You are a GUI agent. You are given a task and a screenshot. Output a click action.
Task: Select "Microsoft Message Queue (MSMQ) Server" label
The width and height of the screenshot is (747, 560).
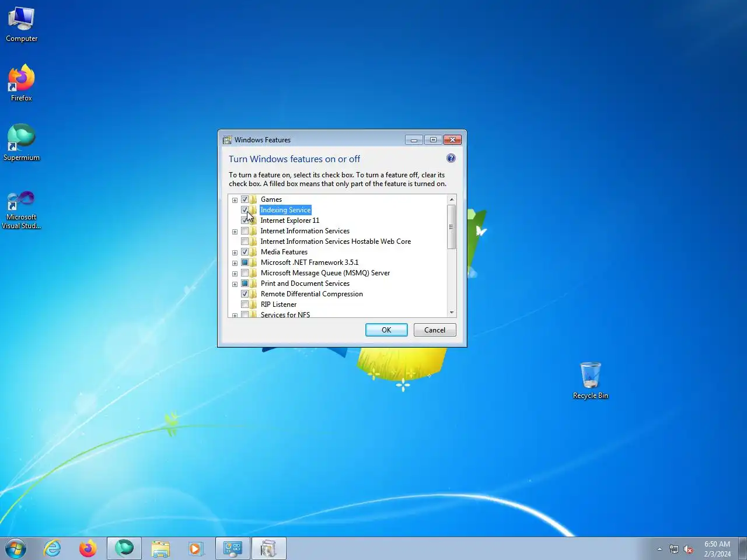[x=325, y=273]
